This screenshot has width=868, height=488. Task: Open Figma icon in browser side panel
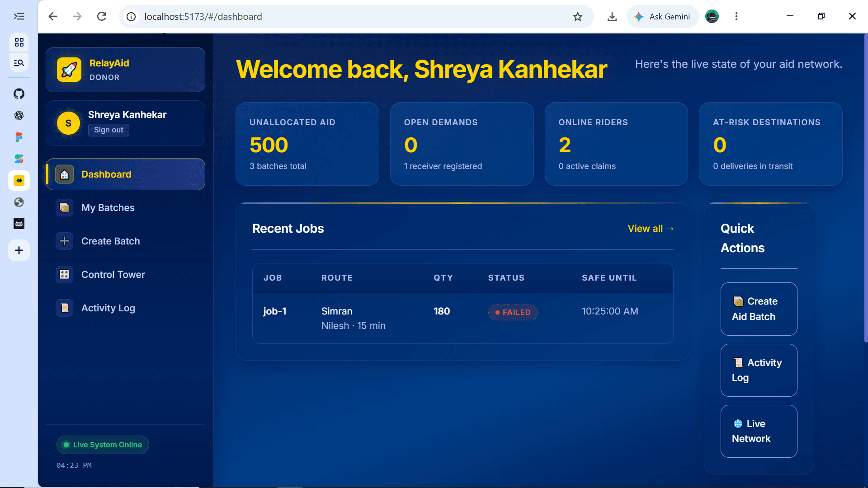(19, 137)
